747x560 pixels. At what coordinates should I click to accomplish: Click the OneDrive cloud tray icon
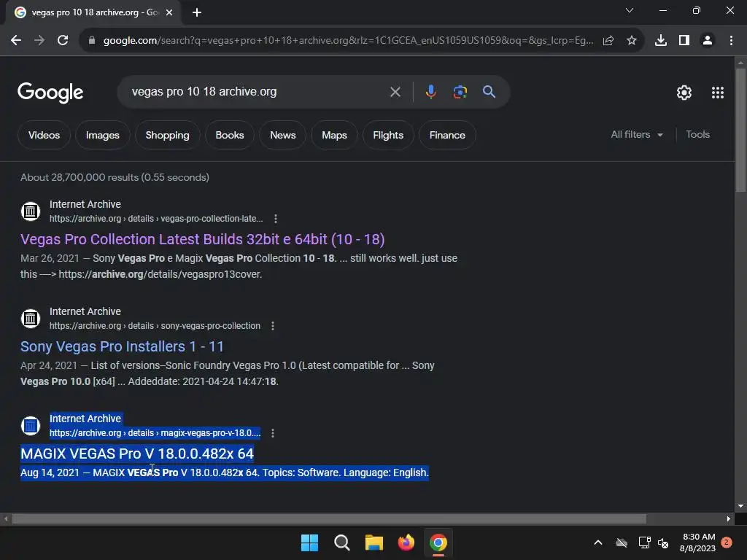click(x=622, y=542)
